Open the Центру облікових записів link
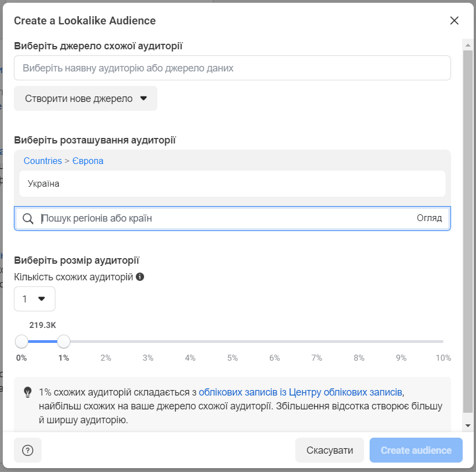This screenshot has width=476, height=472. (x=300, y=392)
